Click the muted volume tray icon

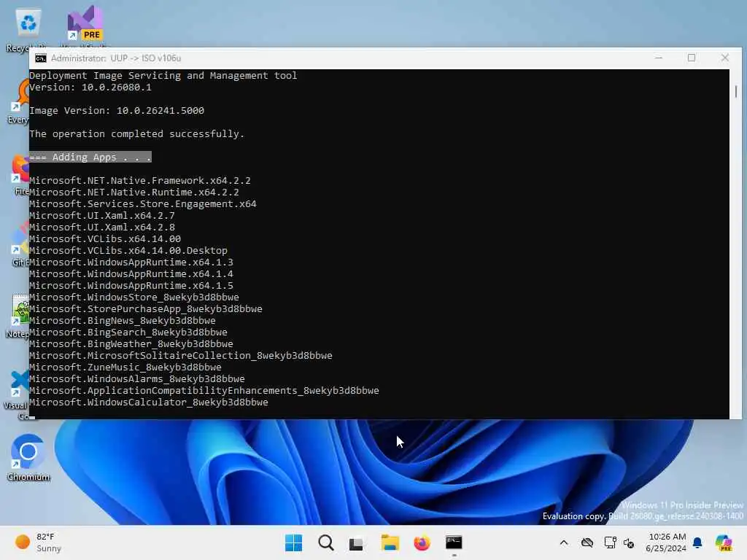pos(629,543)
